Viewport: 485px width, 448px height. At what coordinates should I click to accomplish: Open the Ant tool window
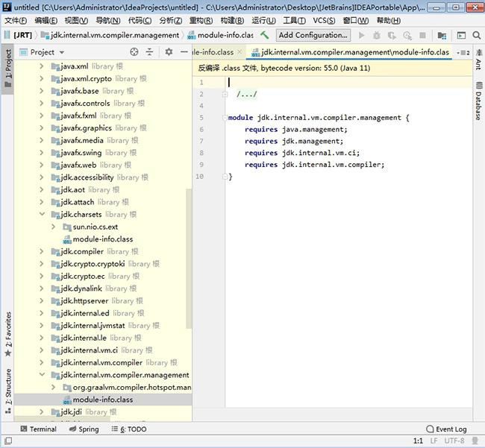pyautogui.click(x=478, y=59)
